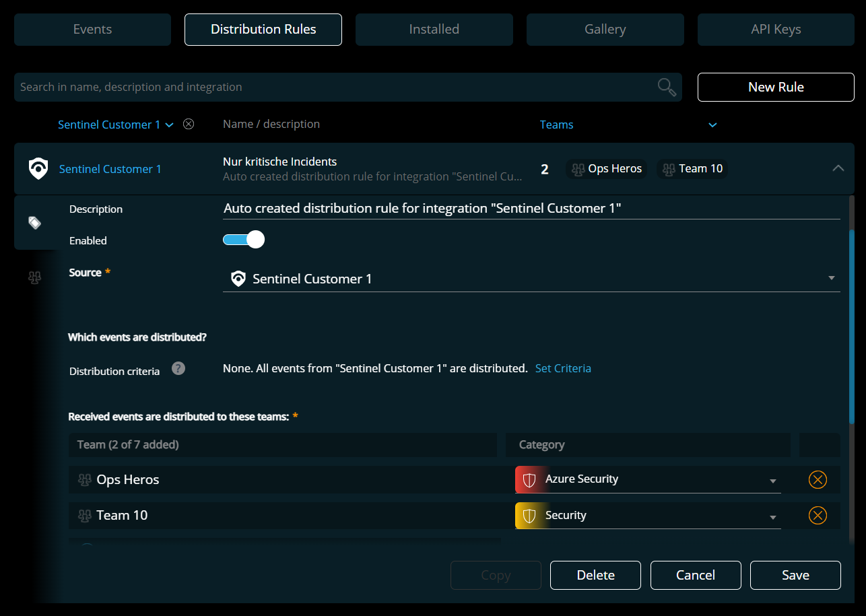Click the Teams column filter label
Screen dimensions: 866x616
[x=556, y=125]
